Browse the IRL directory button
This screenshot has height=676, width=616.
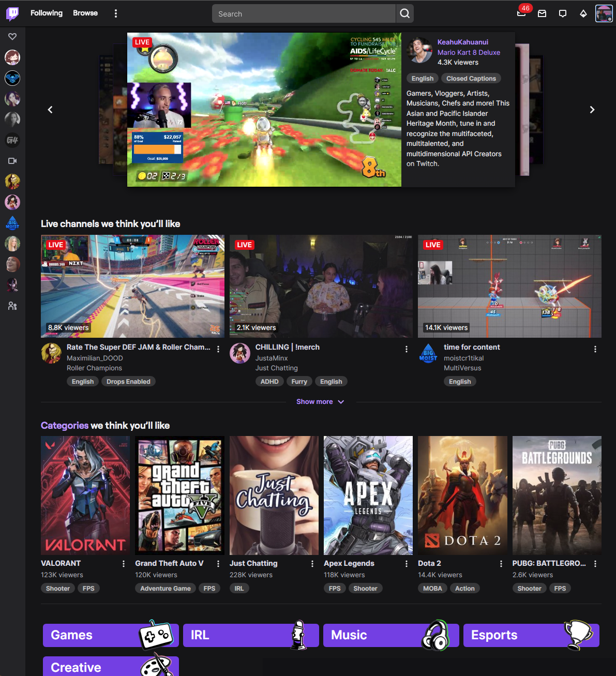251,635
